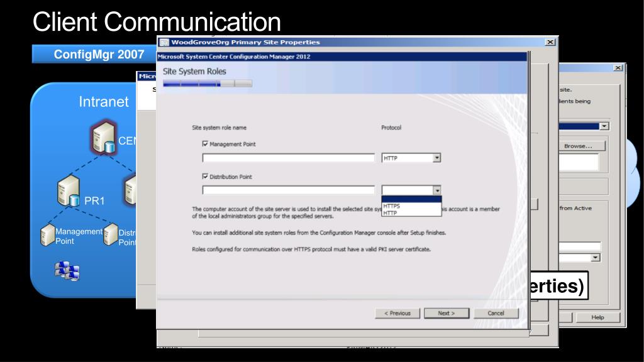Click the Management Point server icon in diagram
This screenshot has width=644, height=362.
pos(48,235)
